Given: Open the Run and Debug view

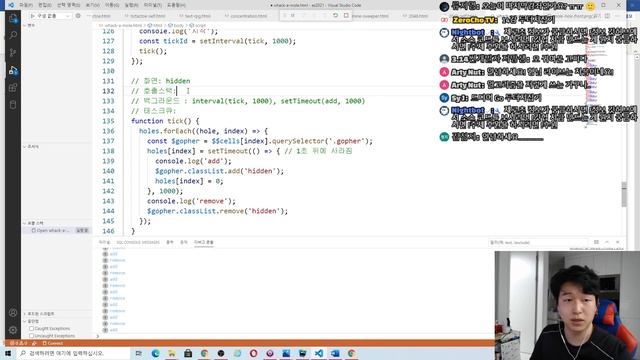Looking at the screenshot, I should click(x=13, y=70).
